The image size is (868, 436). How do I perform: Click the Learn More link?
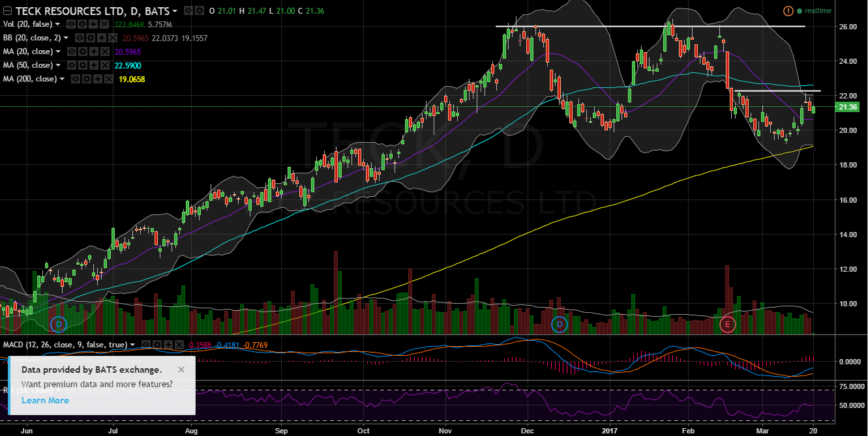pos(45,400)
